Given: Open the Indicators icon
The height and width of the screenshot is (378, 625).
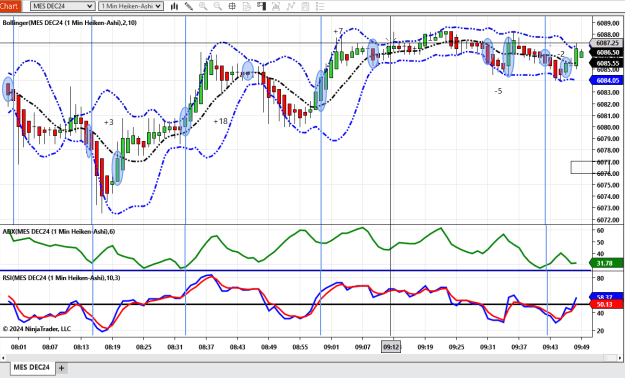Looking at the screenshot, I should coord(276,6).
